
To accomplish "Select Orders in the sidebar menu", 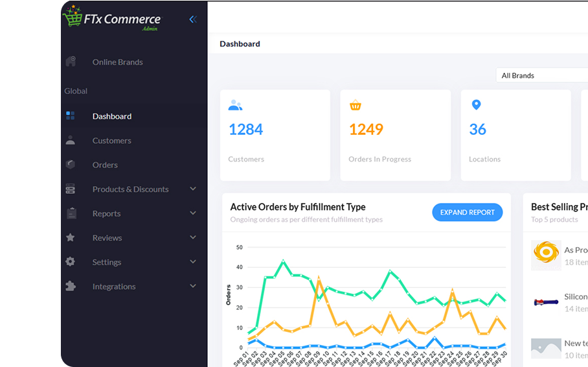I will [x=105, y=165].
